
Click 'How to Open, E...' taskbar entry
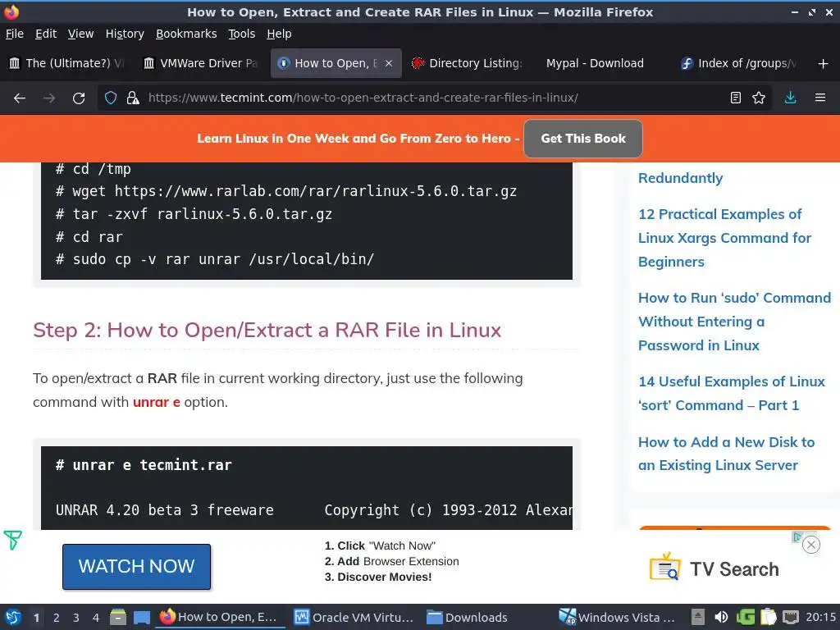coord(221,617)
